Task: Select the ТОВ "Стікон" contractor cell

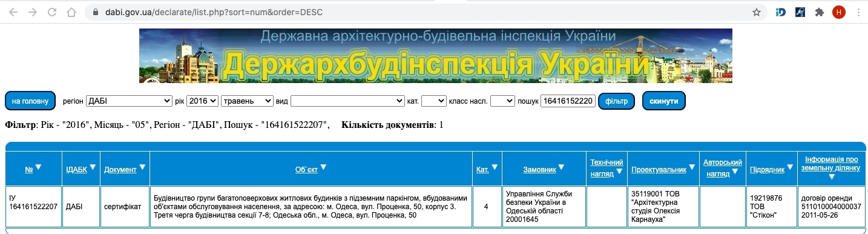Action: 771,207
